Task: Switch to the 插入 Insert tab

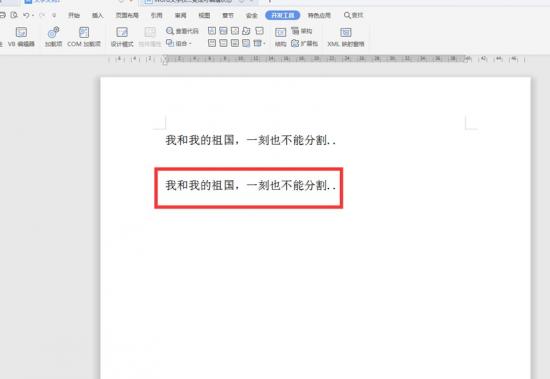Action: 98,15
